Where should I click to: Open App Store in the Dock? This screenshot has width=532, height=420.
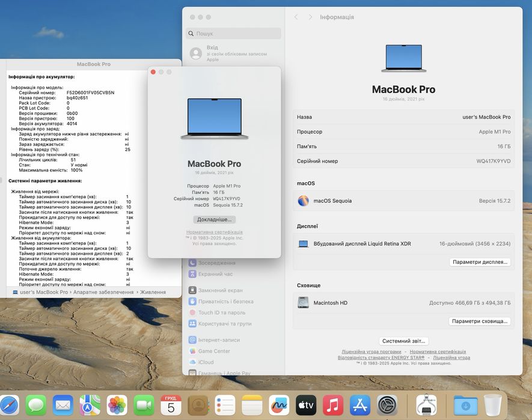360,405
